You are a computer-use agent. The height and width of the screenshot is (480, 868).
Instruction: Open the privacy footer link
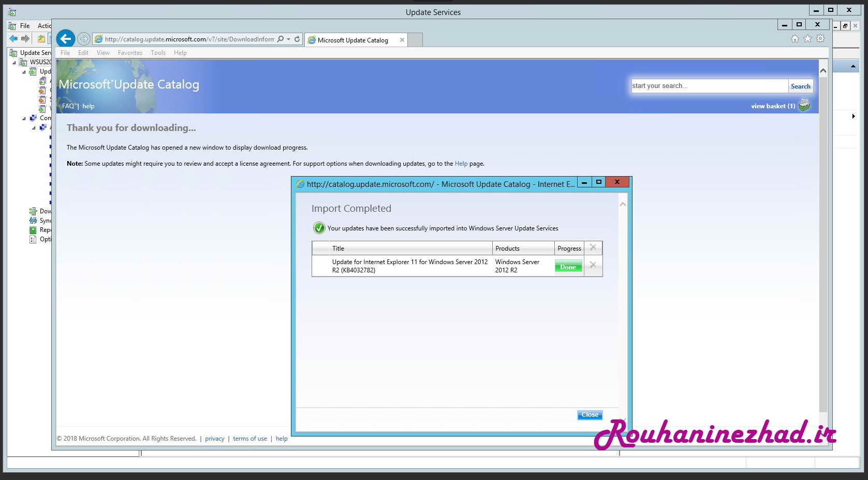214,439
